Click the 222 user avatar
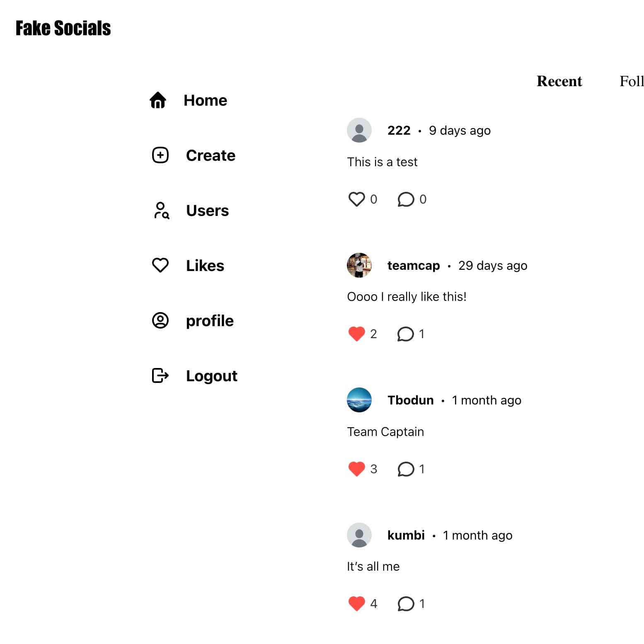The image size is (644, 644). [x=359, y=130]
